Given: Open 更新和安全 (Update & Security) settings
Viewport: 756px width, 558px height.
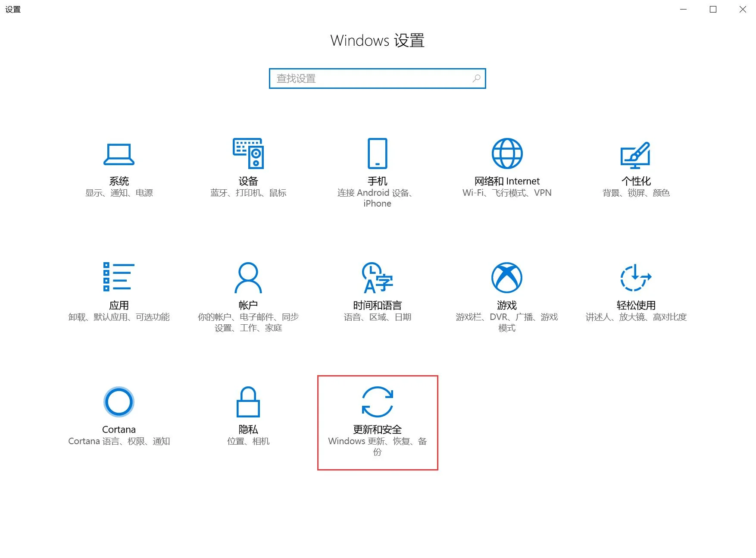Looking at the screenshot, I should 377,416.
